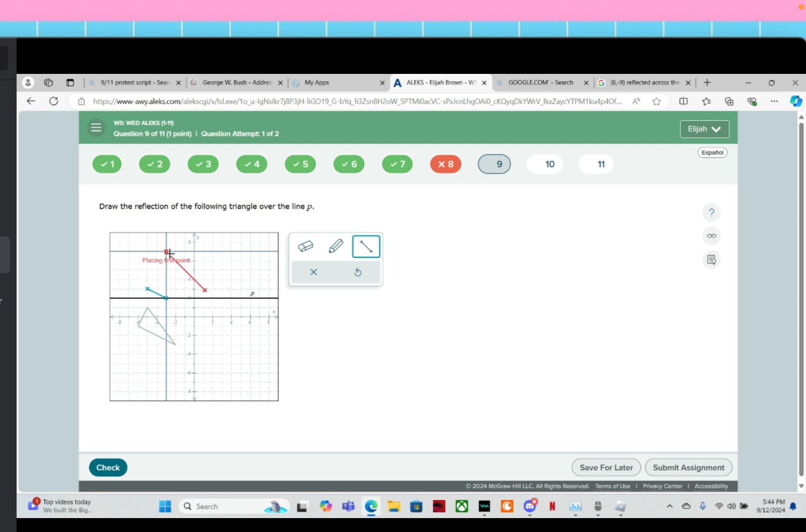The width and height of the screenshot is (806, 532).
Task: Open File Explorer from taskbar
Action: click(x=394, y=506)
